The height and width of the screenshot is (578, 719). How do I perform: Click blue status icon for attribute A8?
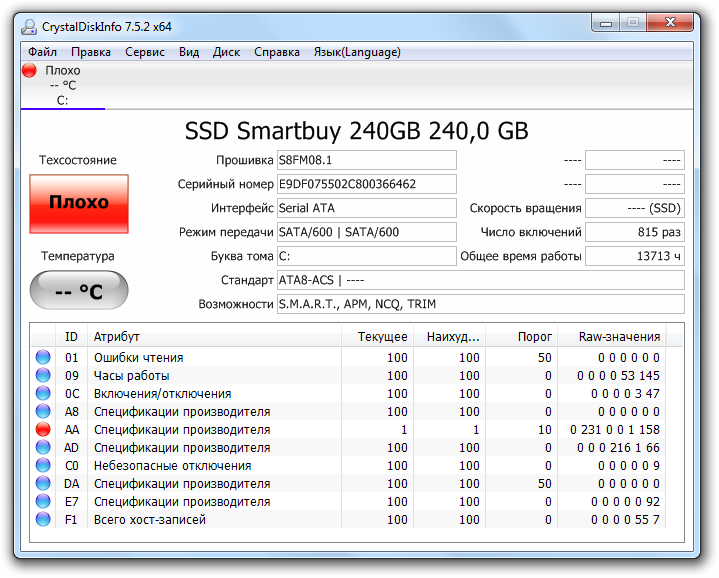(x=43, y=411)
